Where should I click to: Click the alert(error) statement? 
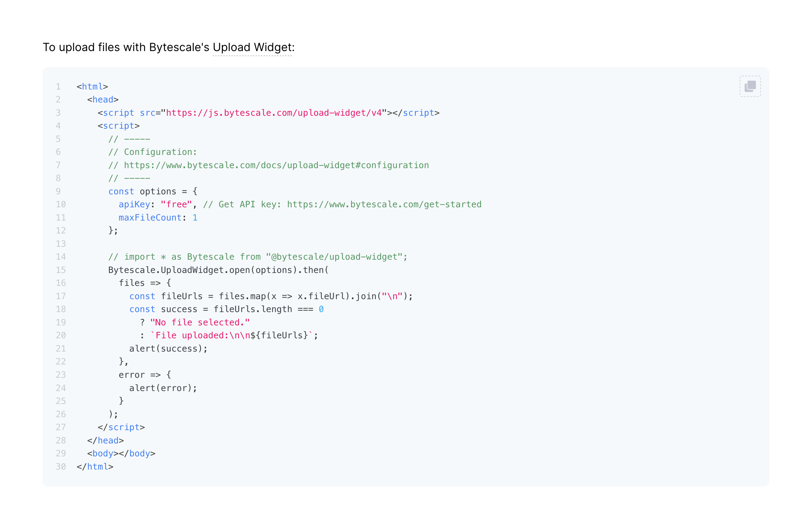click(x=163, y=388)
